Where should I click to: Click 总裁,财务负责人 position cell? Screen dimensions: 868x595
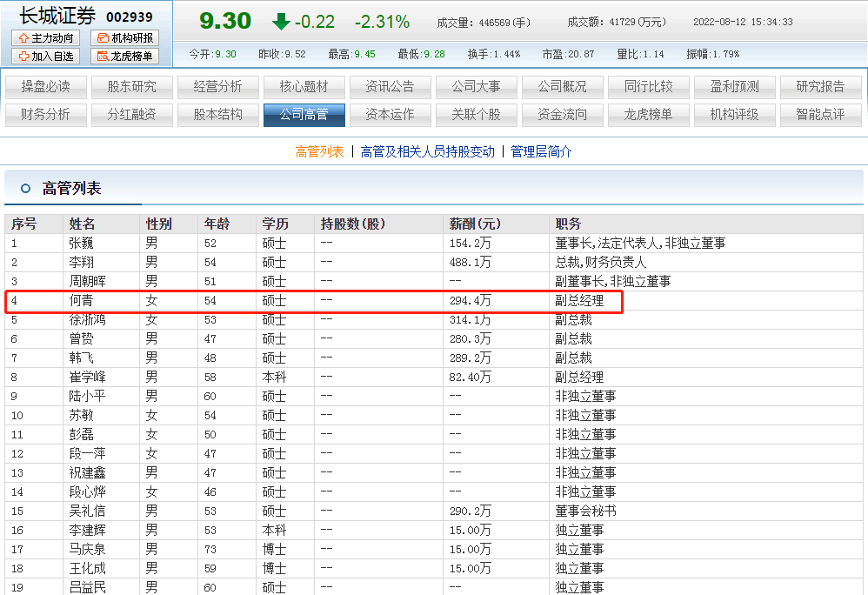pos(601,263)
